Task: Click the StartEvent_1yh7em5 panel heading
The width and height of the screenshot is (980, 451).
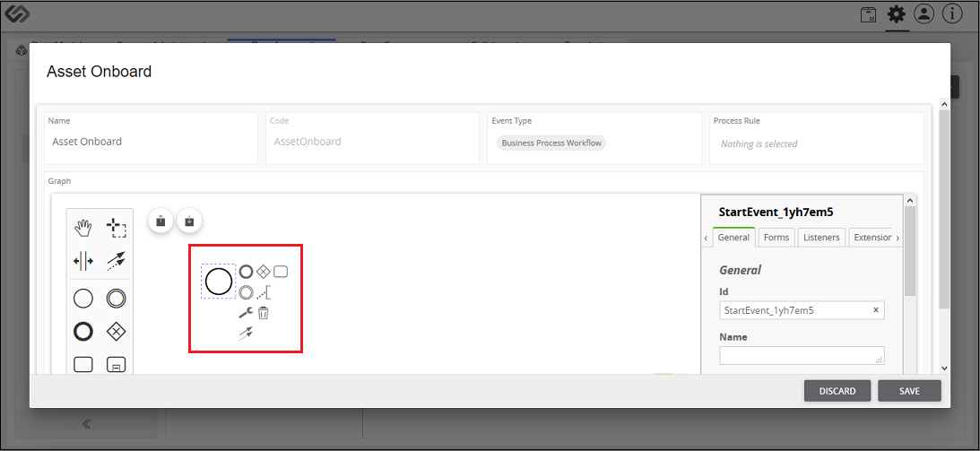Action: [x=776, y=212]
